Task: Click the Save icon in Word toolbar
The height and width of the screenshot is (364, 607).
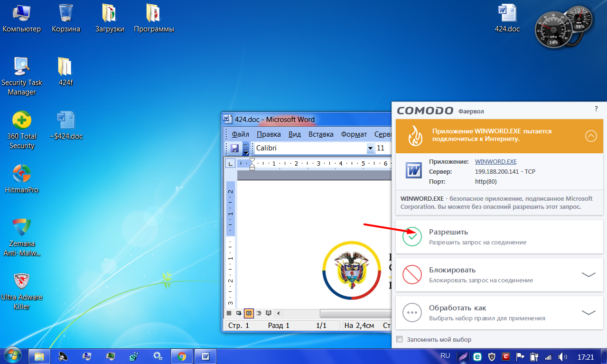Action: coord(234,148)
